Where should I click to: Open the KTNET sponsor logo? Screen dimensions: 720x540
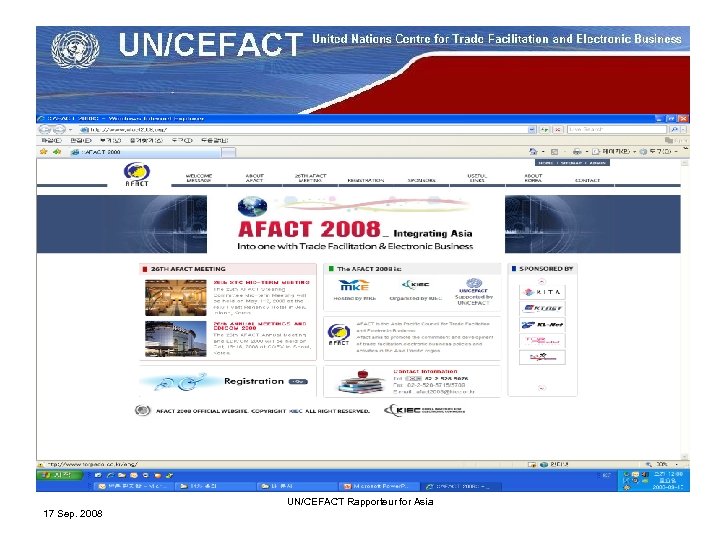(x=542, y=308)
